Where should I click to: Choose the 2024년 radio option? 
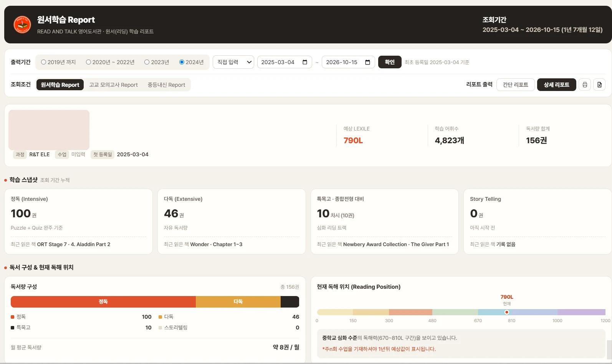coord(191,62)
